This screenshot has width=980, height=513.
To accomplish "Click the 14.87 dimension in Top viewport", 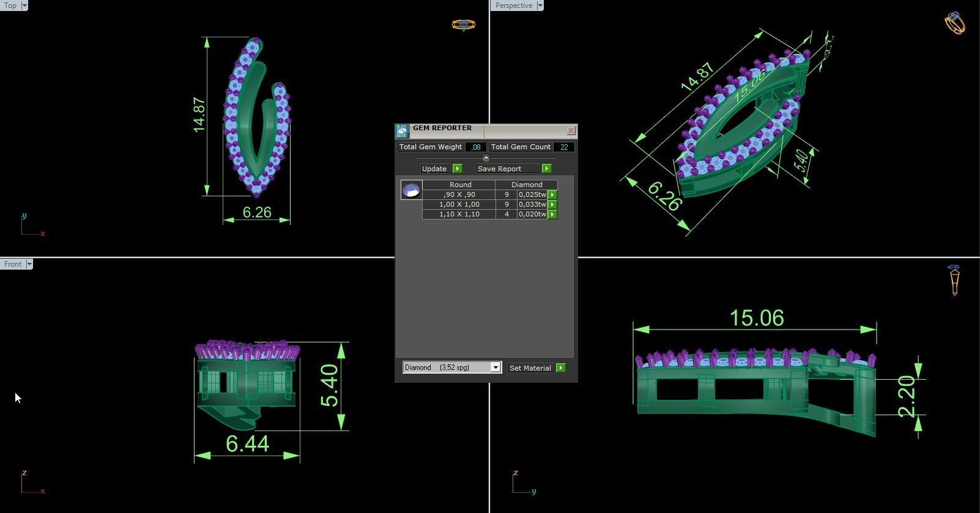I will [199, 115].
